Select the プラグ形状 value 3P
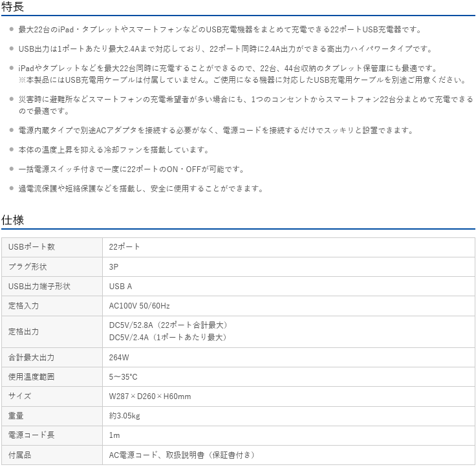Screen dimensions: 476x467 (x=114, y=266)
